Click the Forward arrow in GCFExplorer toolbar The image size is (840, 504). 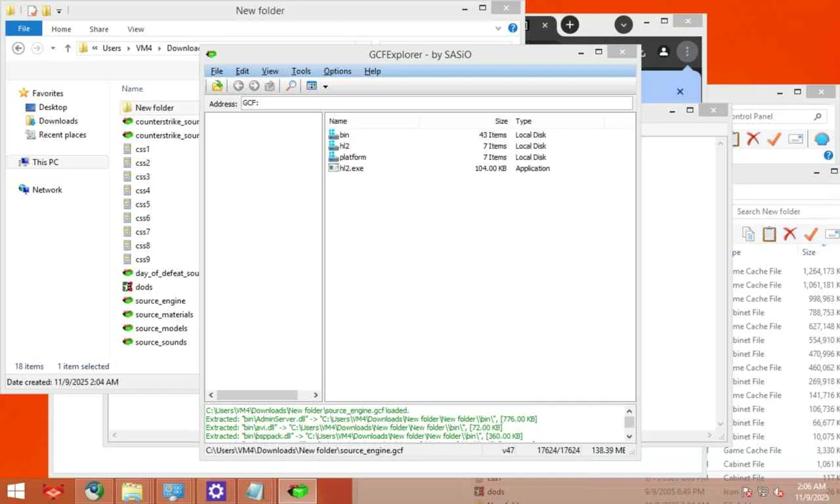tap(254, 86)
